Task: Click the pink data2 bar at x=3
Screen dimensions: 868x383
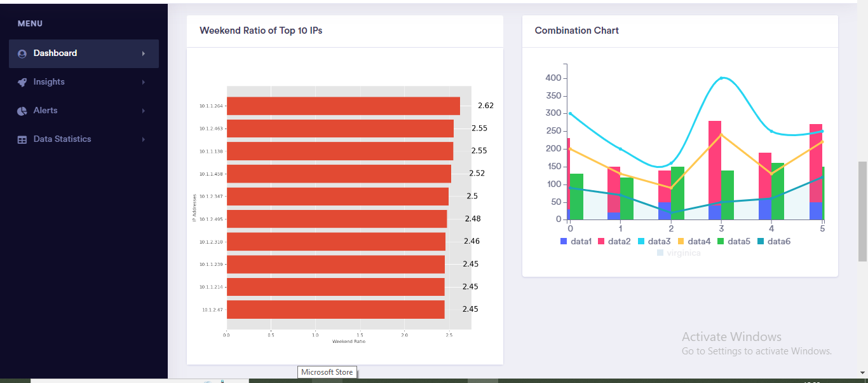Action: (715, 163)
